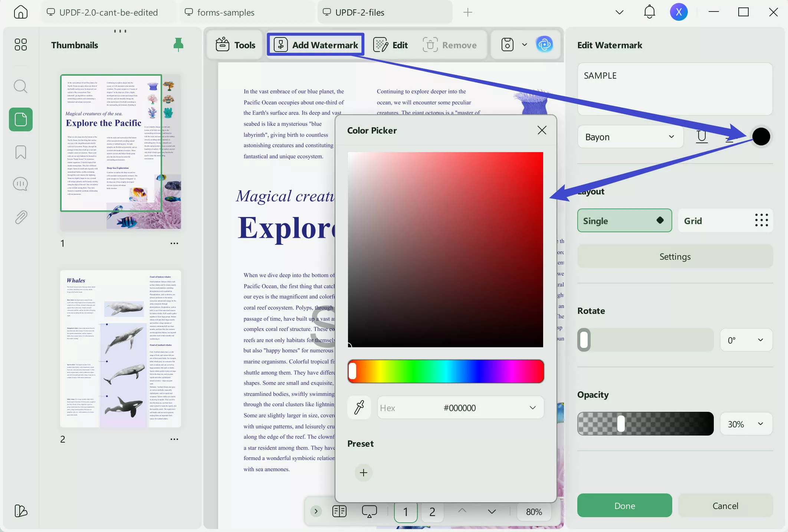This screenshot has width=788, height=532.
Task: Open the comments panel icon
Action: click(20, 184)
